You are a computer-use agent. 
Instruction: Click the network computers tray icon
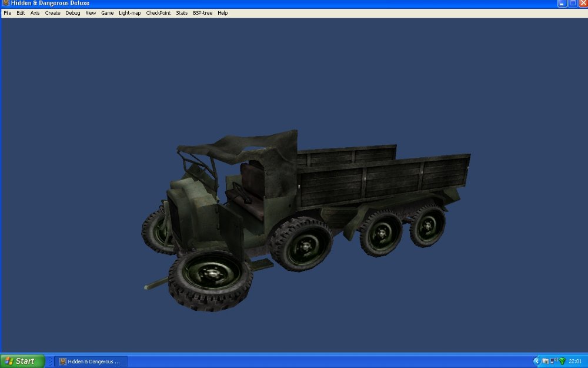(x=553, y=362)
